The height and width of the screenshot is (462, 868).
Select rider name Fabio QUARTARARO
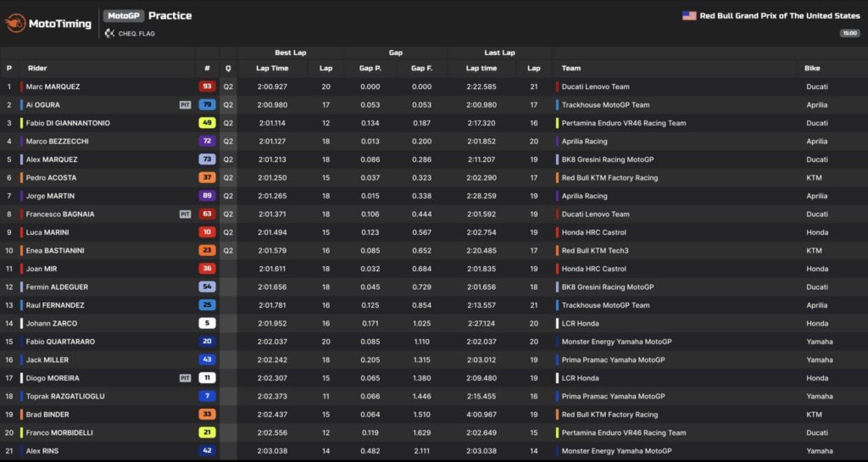pos(60,342)
